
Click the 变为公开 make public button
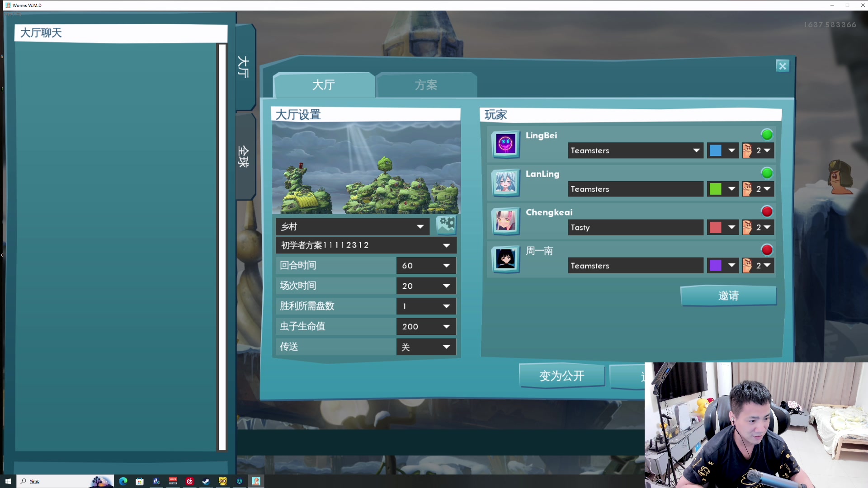point(561,375)
